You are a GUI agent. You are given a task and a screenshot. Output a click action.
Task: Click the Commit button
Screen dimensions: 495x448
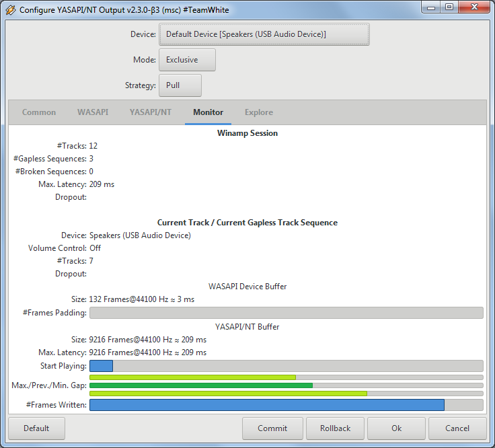tap(272, 428)
